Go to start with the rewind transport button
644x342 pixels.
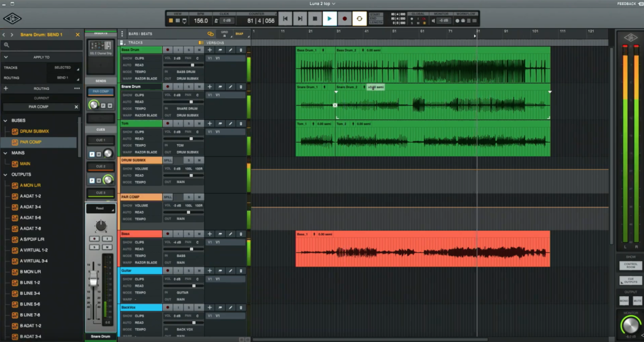[285, 19]
